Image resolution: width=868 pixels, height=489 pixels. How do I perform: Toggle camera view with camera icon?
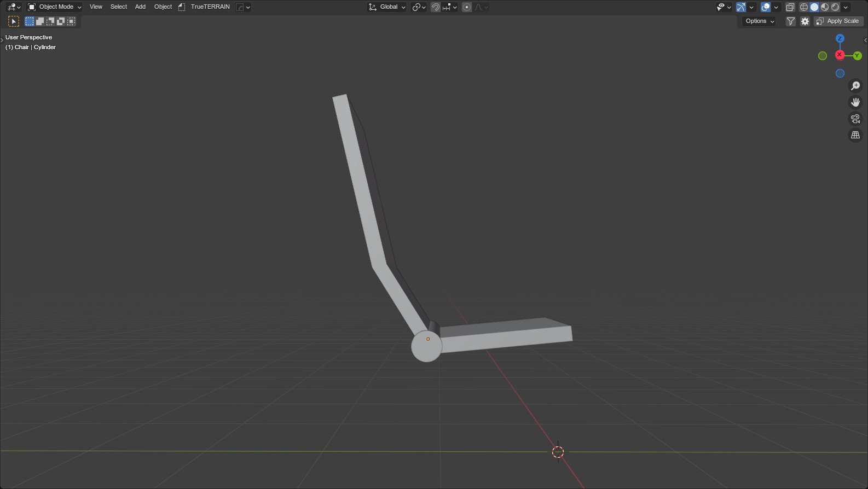tap(855, 119)
